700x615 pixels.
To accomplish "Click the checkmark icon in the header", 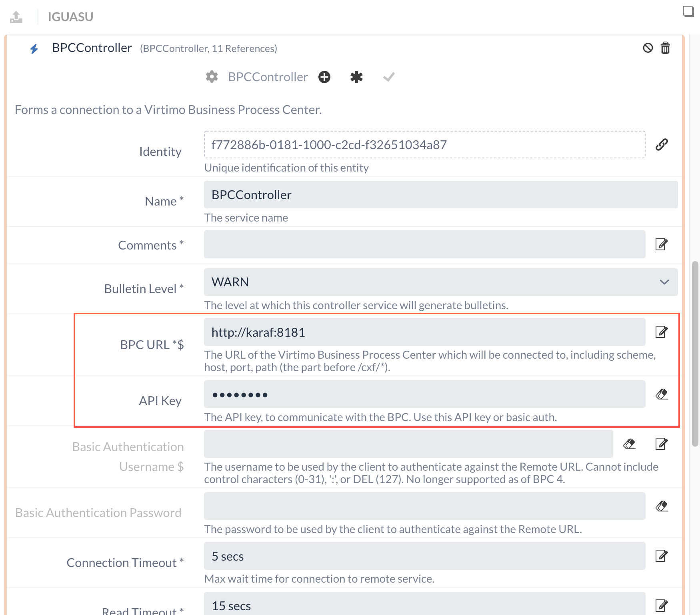I will [x=389, y=77].
